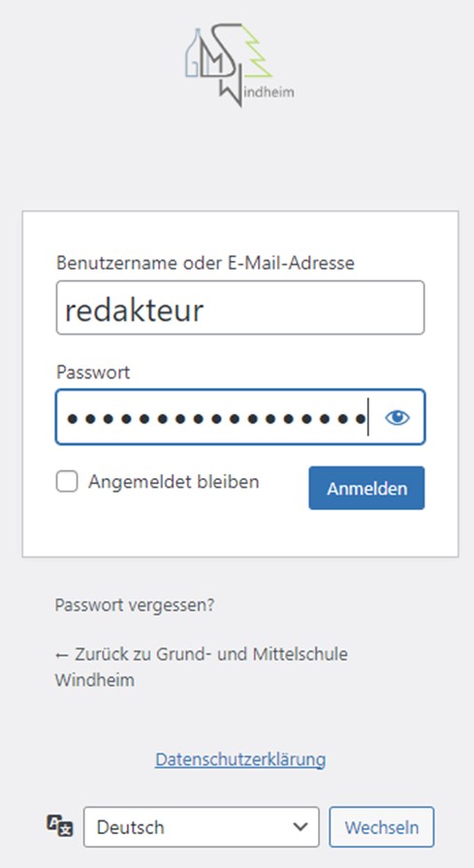Image resolution: width=474 pixels, height=868 pixels.
Task: Open the Passwort vergessen? link
Action: click(x=135, y=605)
